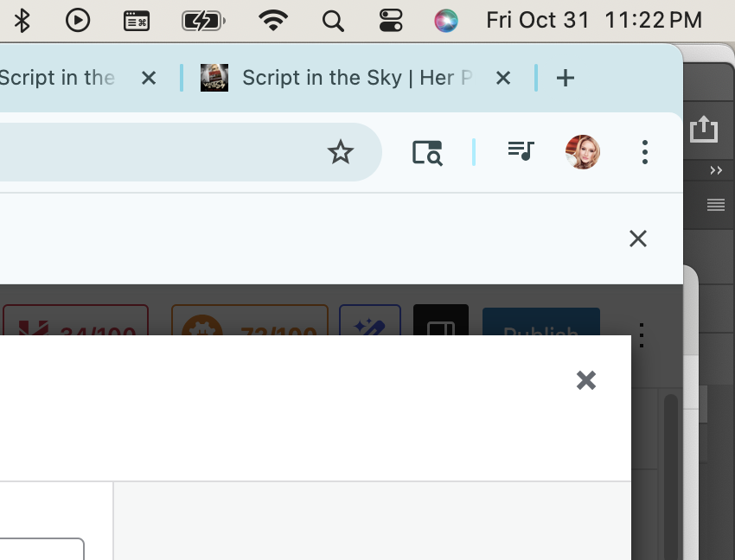This screenshot has height=560, width=735.
Task: Click the share icon in side window
Action: click(x=704, y=129)
